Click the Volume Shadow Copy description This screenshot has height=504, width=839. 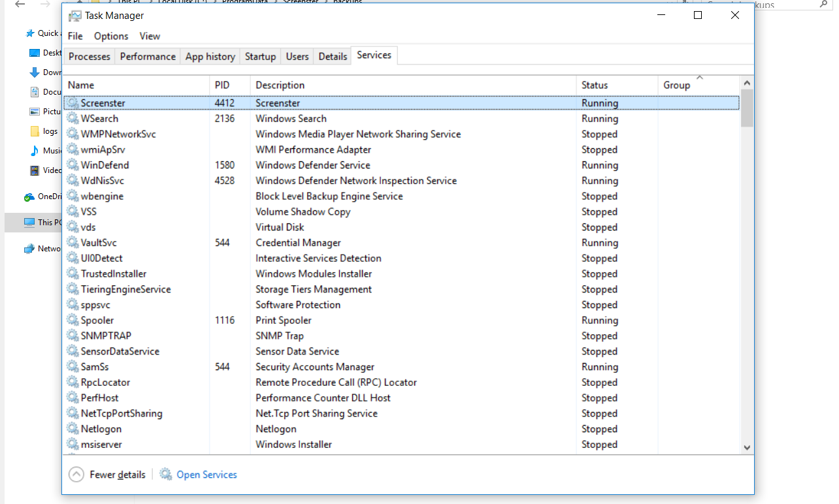(303, 212)
